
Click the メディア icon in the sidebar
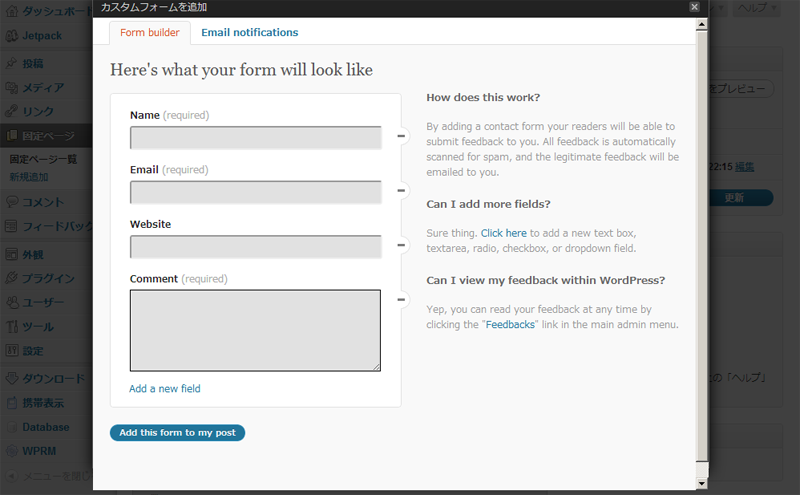point(11,88)
